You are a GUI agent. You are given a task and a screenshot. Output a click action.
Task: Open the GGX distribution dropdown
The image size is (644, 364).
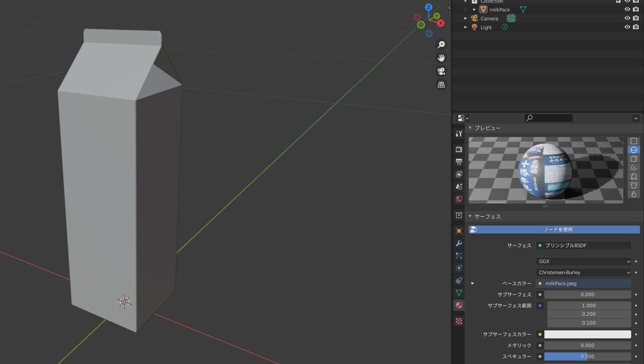[583, 262]
